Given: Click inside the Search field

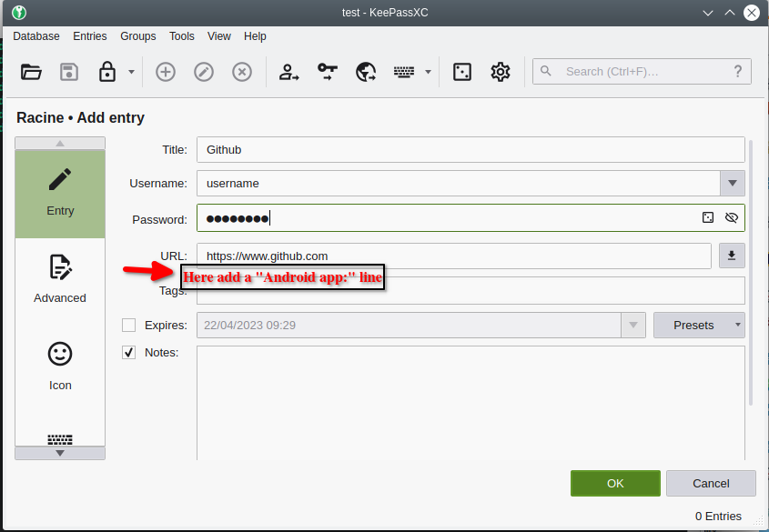Looking at the screenshot, I should tap(637, 71).
